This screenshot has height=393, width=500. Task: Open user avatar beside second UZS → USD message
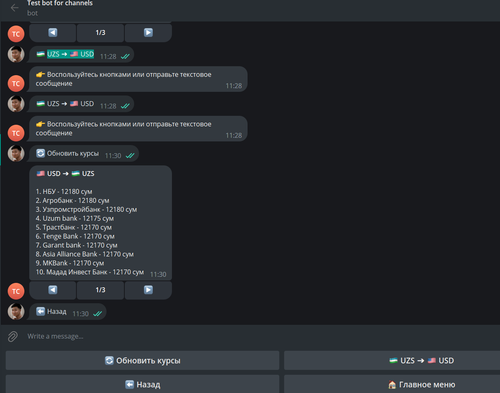(x=16, y=104)
